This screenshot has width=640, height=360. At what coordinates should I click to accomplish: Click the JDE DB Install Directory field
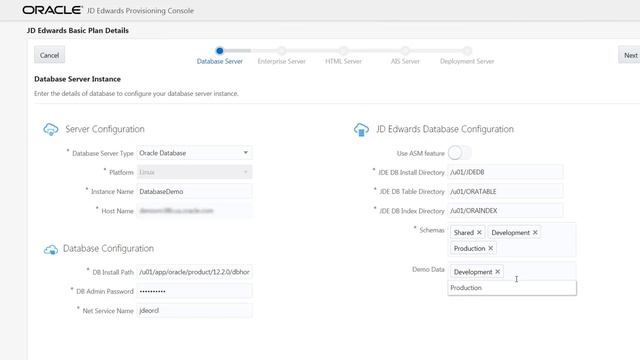click(x=505, y=172)
